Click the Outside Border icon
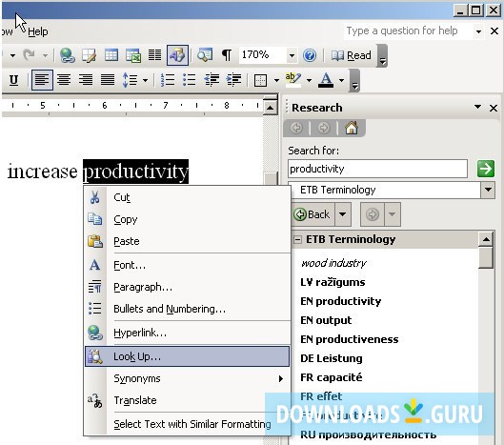The image size is (504, 445). click(260, 80)
